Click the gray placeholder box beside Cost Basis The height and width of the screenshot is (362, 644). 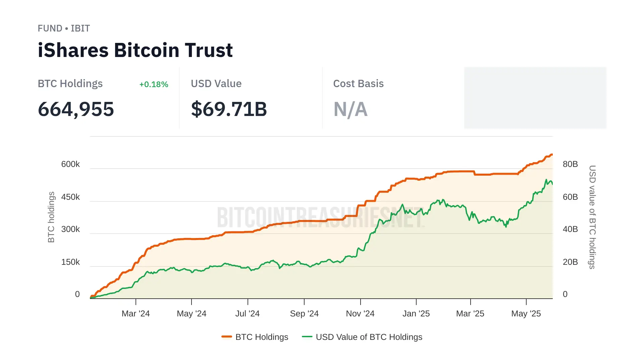pos(535,98)
